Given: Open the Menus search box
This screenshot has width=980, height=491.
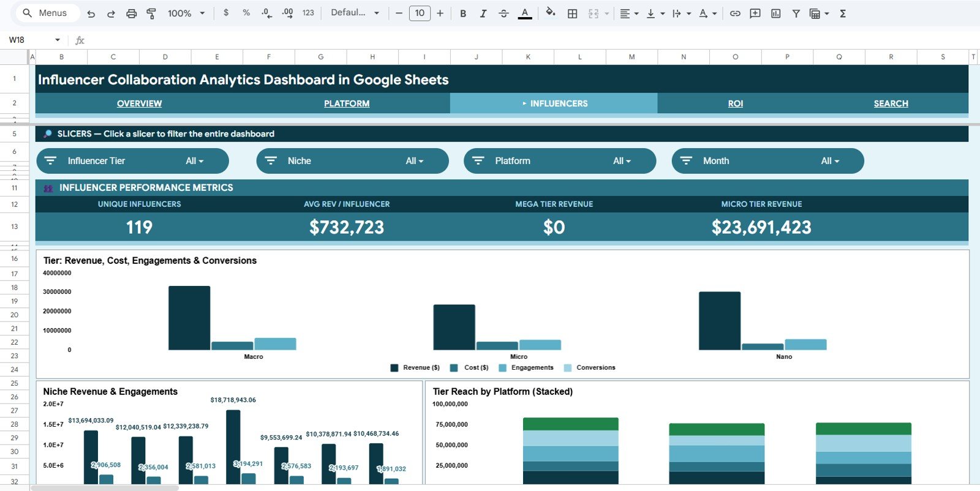Looking at the screenshot, I should [47, 13].
